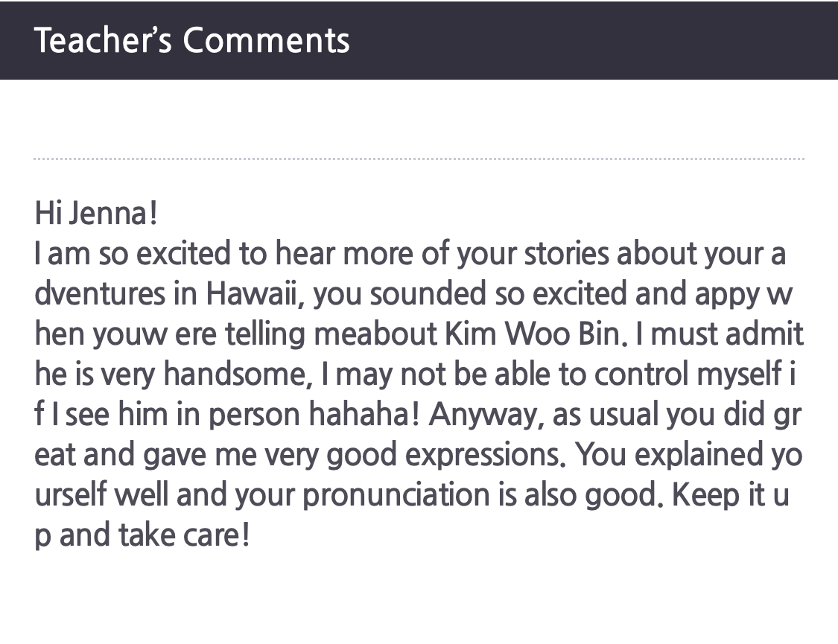Image resolution: width=838 pixels, height=644 pixels.
Task: Click the Teacher's Comments header title
Action: coord(191,39)
